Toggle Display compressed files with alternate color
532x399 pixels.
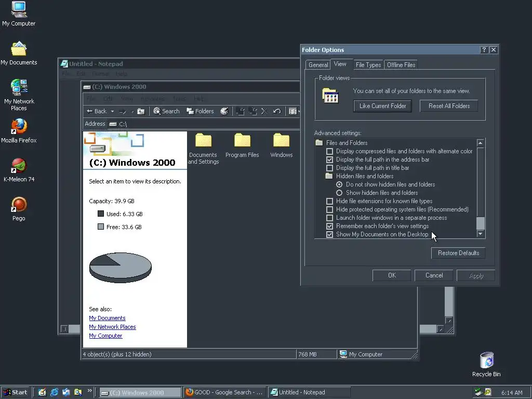pos(329,151)
